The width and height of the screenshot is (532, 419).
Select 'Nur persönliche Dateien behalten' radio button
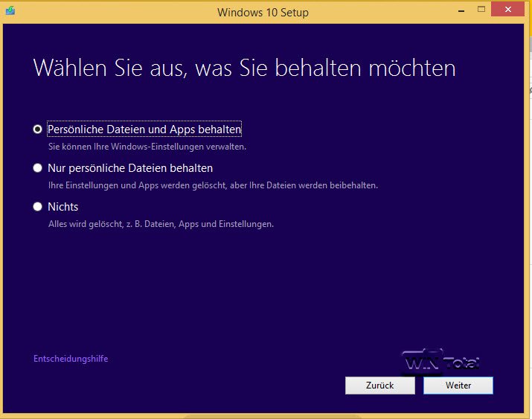coord(38,168)
